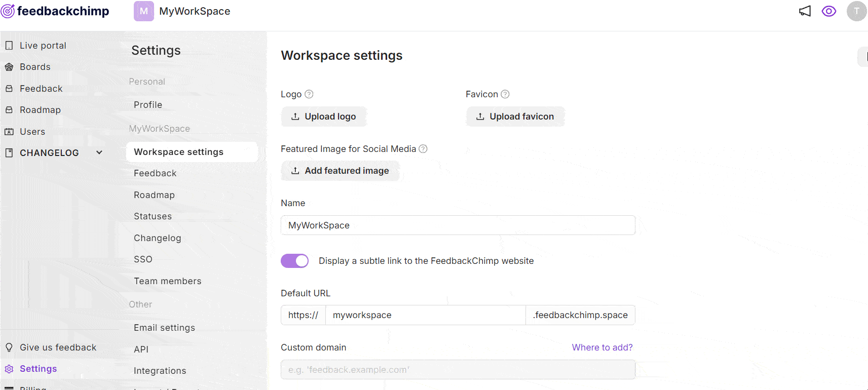
Task: Click the Live portal icon
Action: (x=9, y=46)
